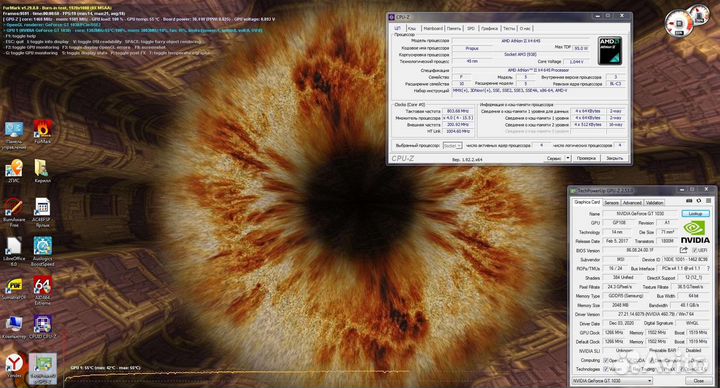Toggle the Ray Tracing checkbox in GPU-Z
This screenshot has height=388, width=720.
pyautogui.click(x=630, y=369)
